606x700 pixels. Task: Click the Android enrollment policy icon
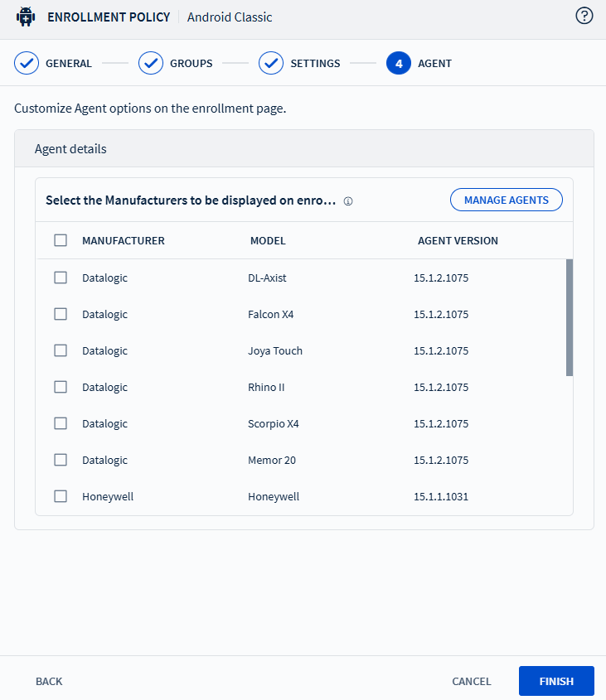point(26,17)
